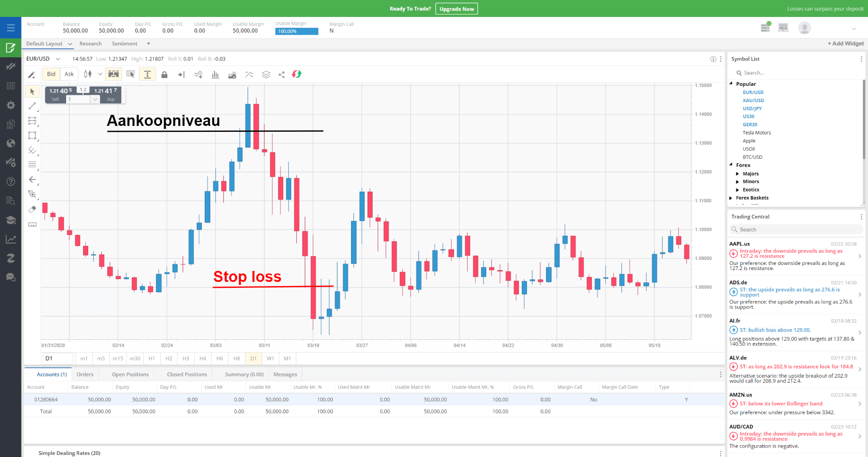868x457 pixels.
Task: Click the Usable Margin percentage bar
Action: pos(296,31)
